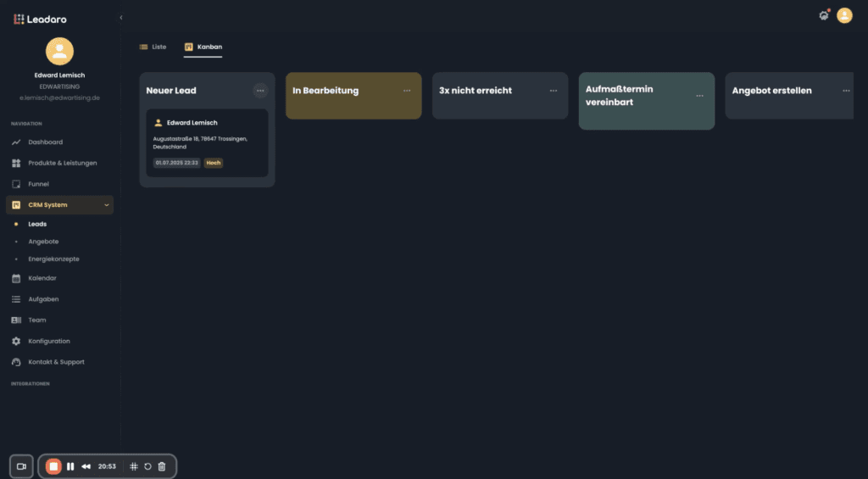Click the e.lemisch@edwartising.de email text
Viewport: 868px width, 479px height.
pyautogui.click(x=60, y=98)
